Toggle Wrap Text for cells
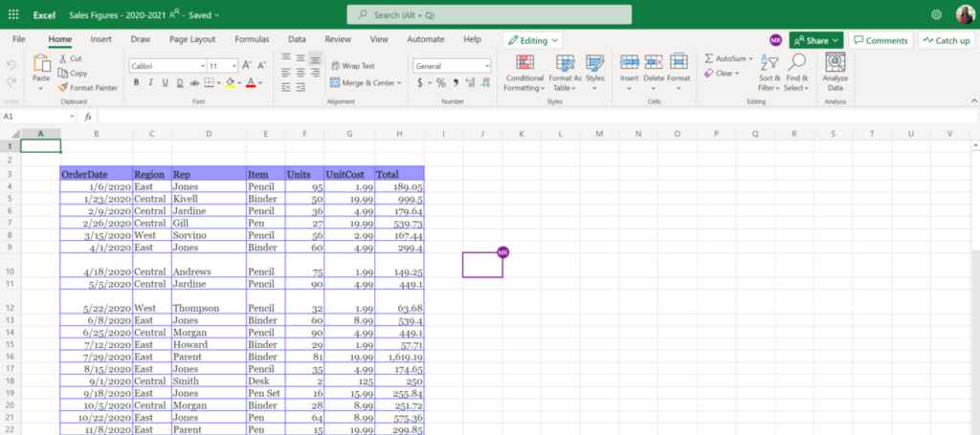 click(352, 66)
